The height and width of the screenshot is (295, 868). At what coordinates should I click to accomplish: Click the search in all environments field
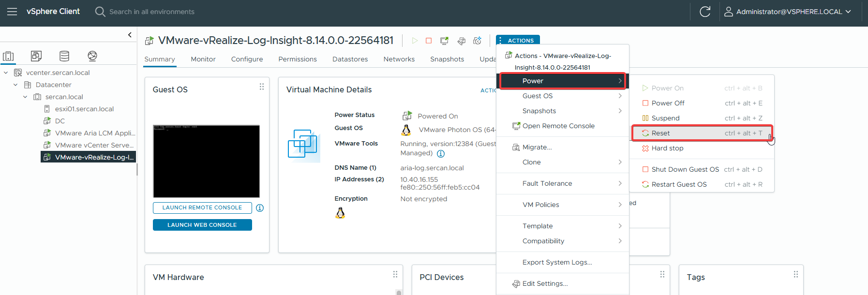[x=151, y=12]
